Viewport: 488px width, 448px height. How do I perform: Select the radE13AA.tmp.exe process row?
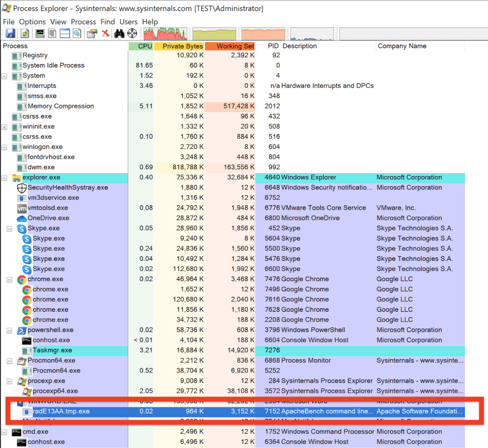coord(61,411)
